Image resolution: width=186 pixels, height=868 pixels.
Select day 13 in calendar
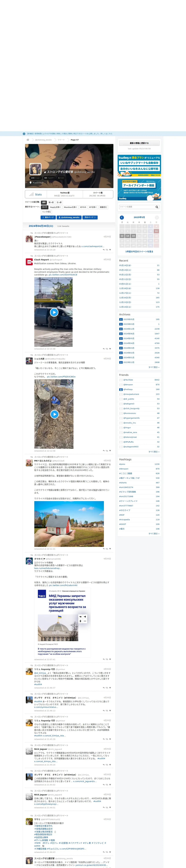(x=128, y=236)
